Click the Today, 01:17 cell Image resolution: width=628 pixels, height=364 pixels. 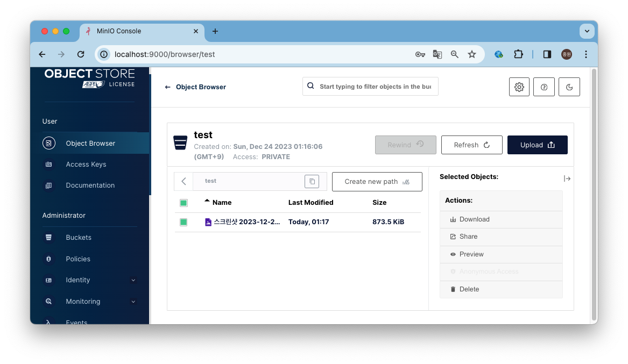[x=308, y=222]
